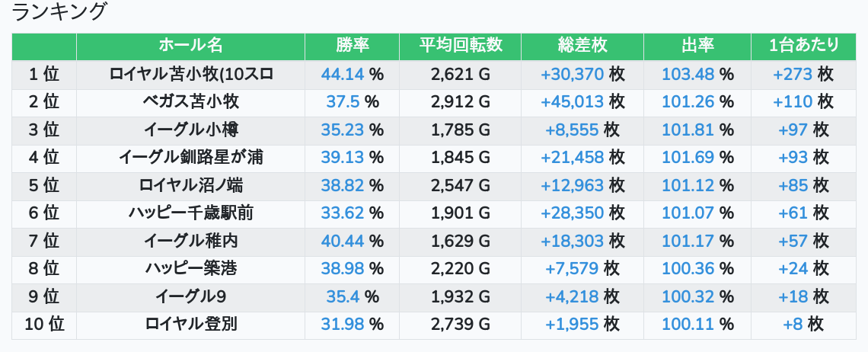Sort by the 勝率 column header

(352, 46)
